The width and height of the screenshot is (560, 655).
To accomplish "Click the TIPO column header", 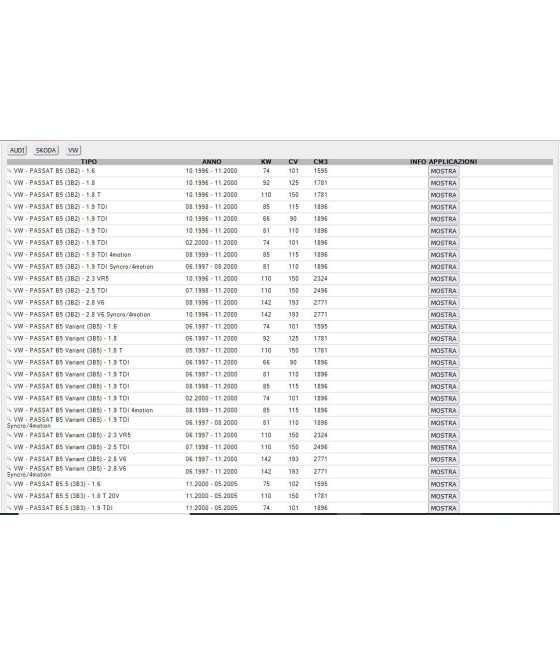I will [89, 162].
